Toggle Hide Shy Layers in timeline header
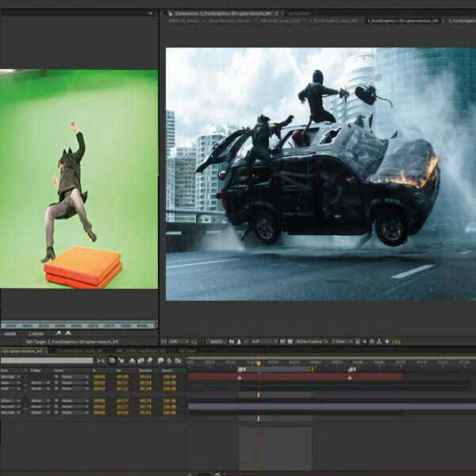Viewport: 476px width, 476px height. tap(130, 360)
